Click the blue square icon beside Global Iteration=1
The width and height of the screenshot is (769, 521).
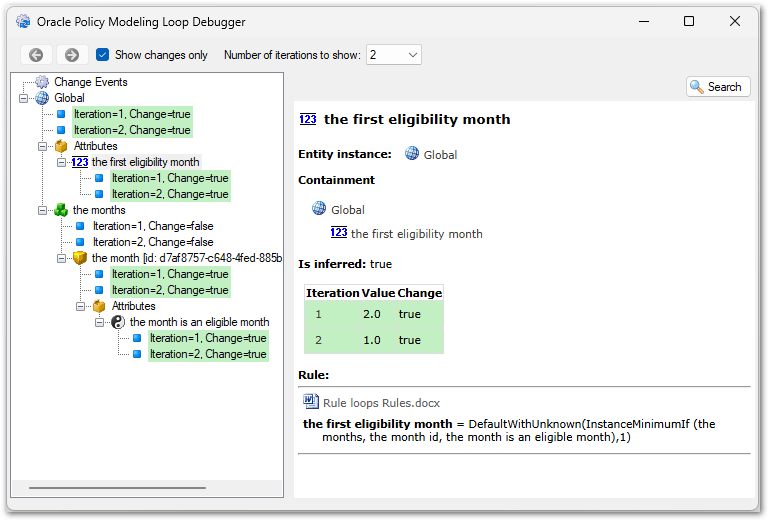point(61,114)
